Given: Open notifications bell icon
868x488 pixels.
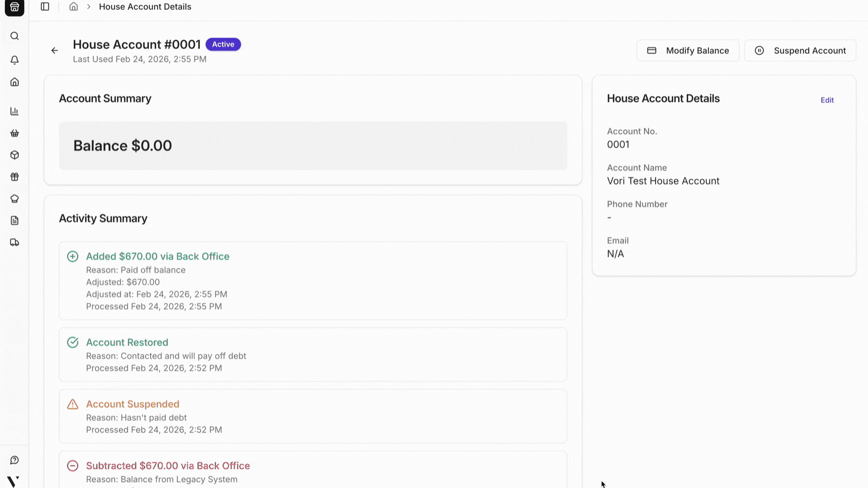Looking at the screenshot, I should (14, 60).
